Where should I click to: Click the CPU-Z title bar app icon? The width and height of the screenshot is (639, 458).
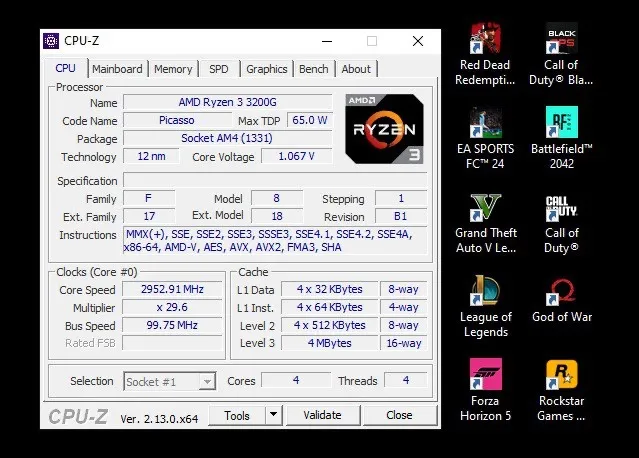click(51, 41)
